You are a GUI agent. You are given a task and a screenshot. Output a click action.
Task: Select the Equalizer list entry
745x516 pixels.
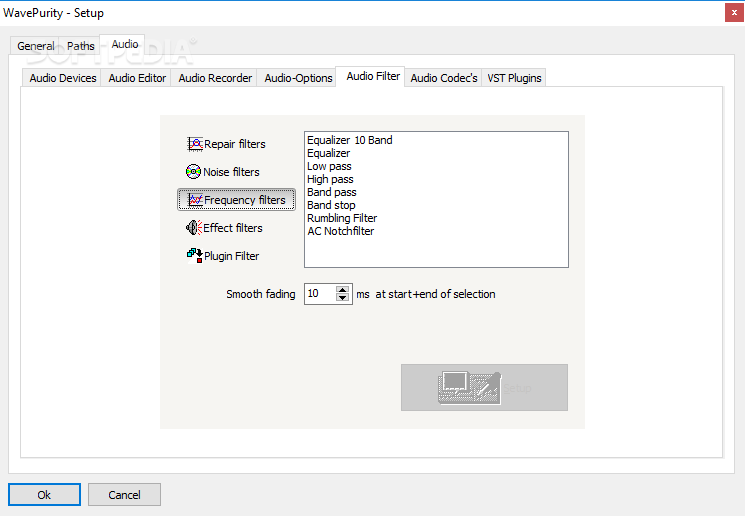328,153
